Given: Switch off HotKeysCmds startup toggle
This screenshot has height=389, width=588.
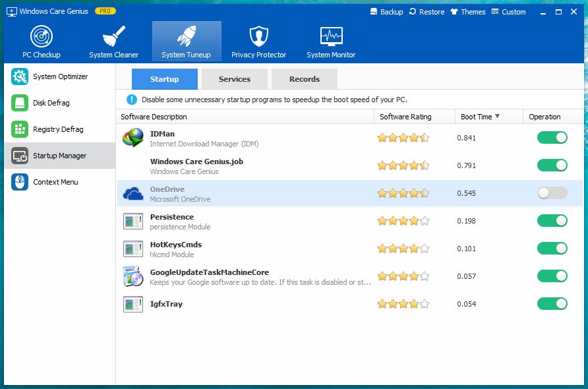Looking at the screenshot, I should (552, 249).
